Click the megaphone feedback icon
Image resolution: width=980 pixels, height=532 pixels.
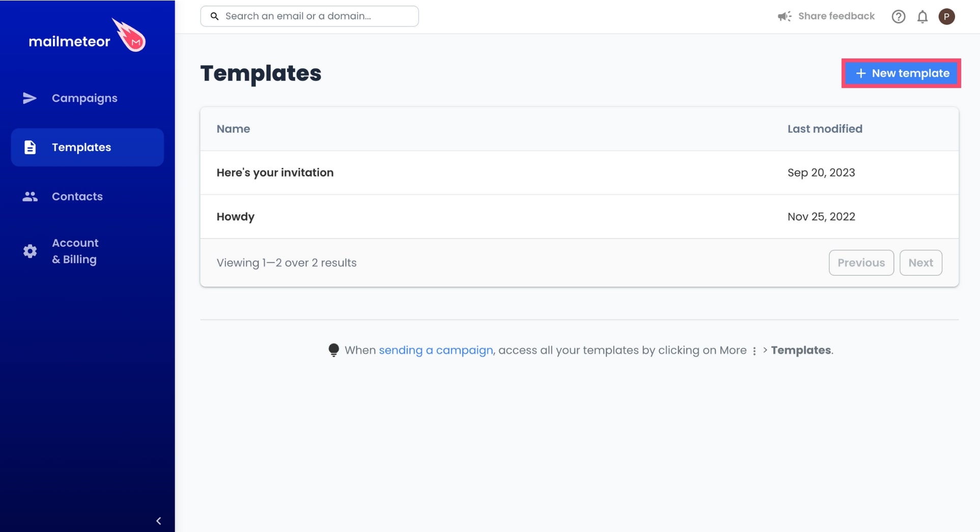tap(785, 16)
